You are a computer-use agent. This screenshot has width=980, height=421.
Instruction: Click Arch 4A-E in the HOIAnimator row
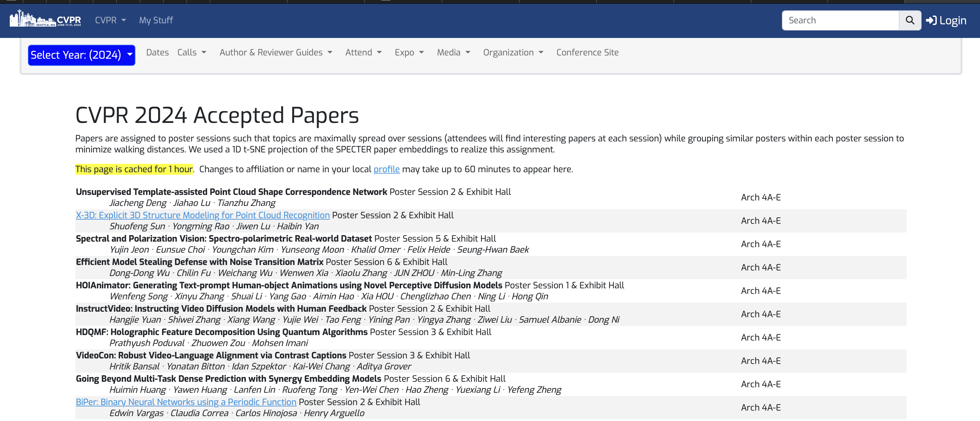click(760, 291)
